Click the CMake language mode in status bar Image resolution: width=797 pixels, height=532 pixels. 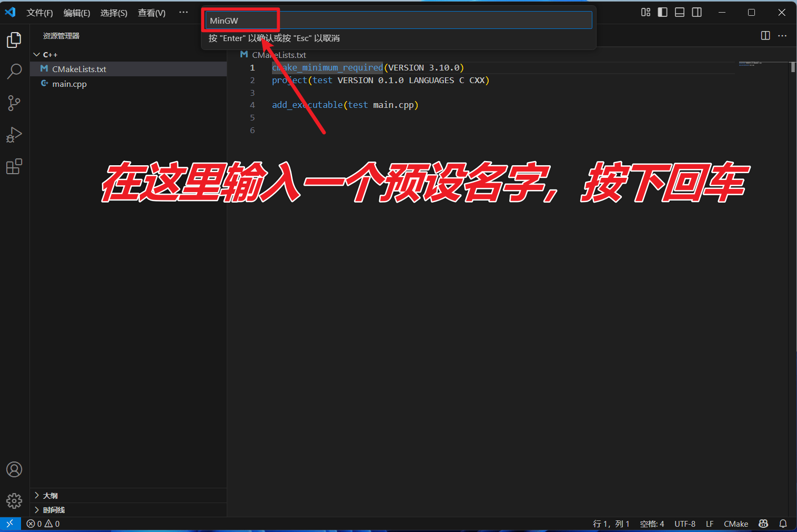pos(735,524)
